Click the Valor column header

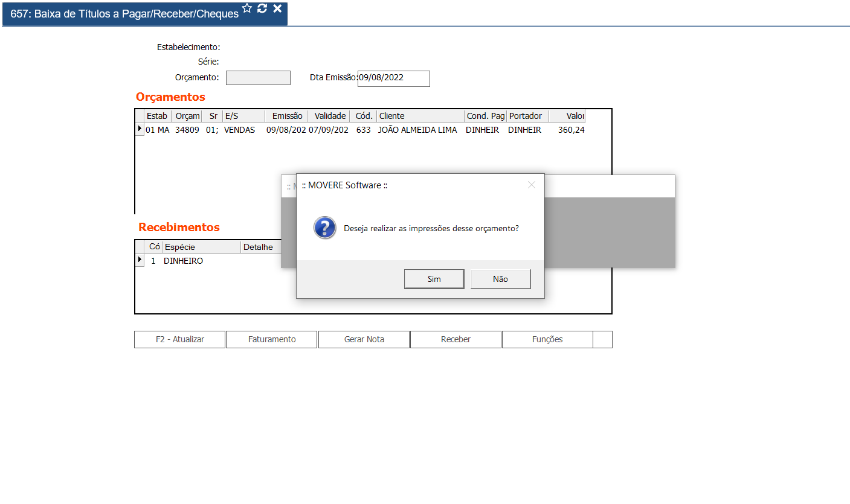[x=567, y=116]
